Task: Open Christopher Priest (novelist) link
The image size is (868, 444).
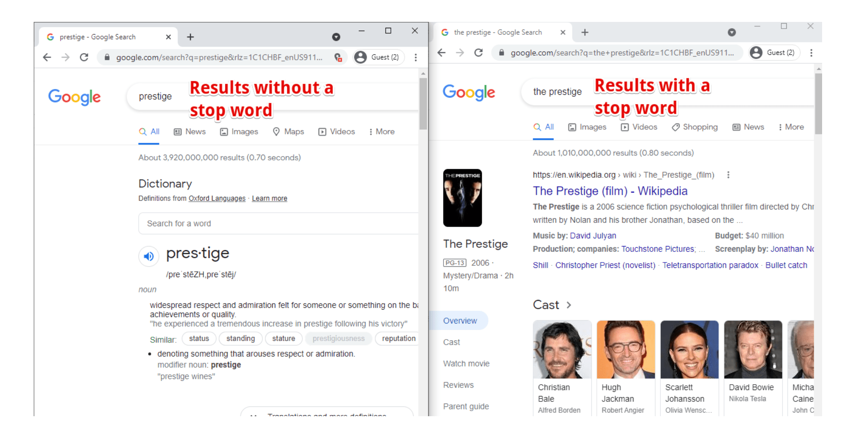Action: (605, 265)
